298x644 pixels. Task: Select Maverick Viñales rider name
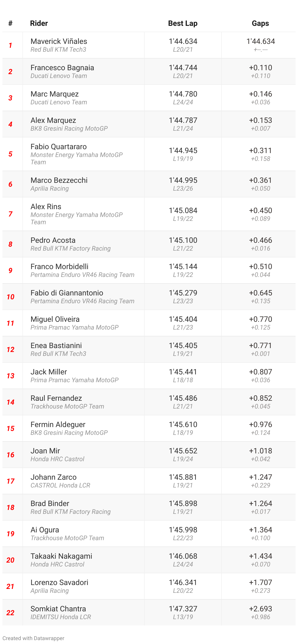[x=59, y=41]
